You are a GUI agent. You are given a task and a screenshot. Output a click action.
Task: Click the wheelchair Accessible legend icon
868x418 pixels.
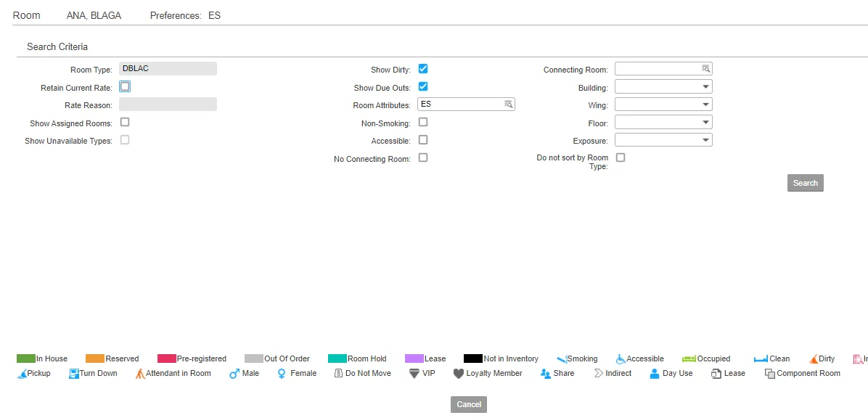621,358
